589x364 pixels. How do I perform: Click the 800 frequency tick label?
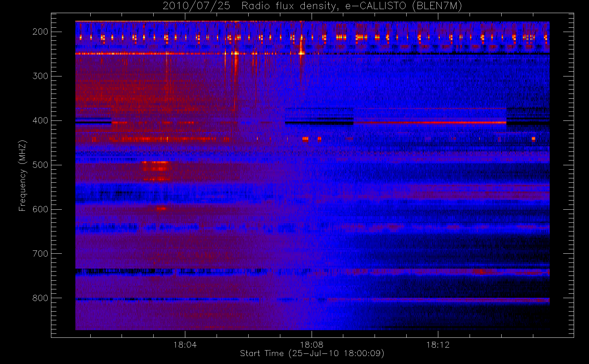40,298
